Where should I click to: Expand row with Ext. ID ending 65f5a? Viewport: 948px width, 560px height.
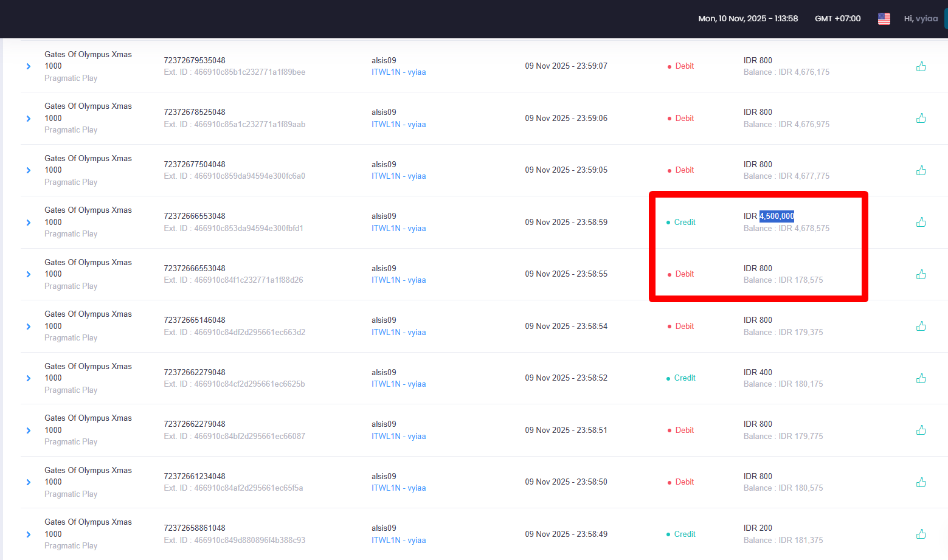(x=29, y=482)
